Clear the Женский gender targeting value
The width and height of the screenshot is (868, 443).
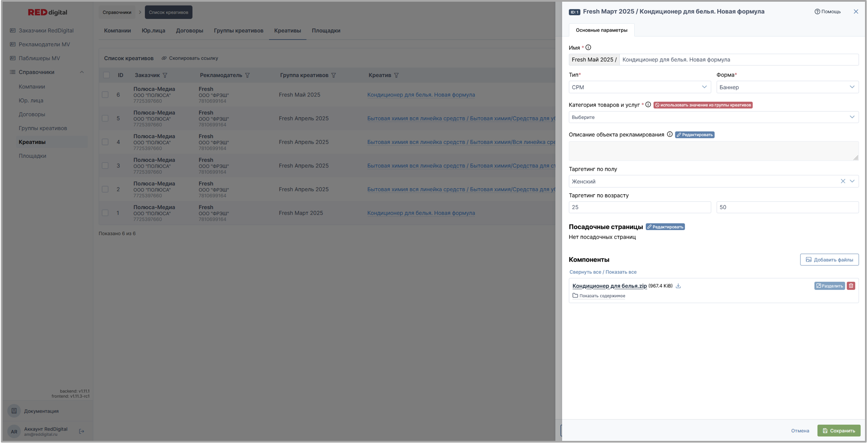tap(842, 181)
